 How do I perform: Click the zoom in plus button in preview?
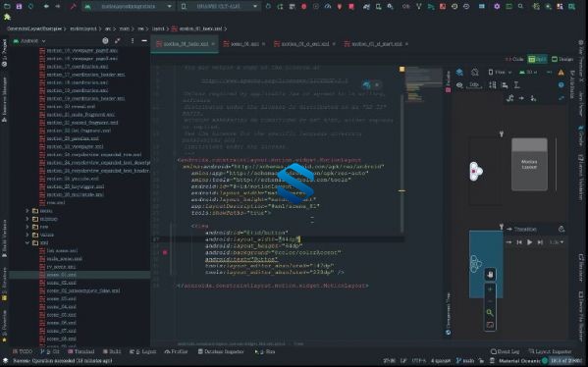[x=490, y=289]
